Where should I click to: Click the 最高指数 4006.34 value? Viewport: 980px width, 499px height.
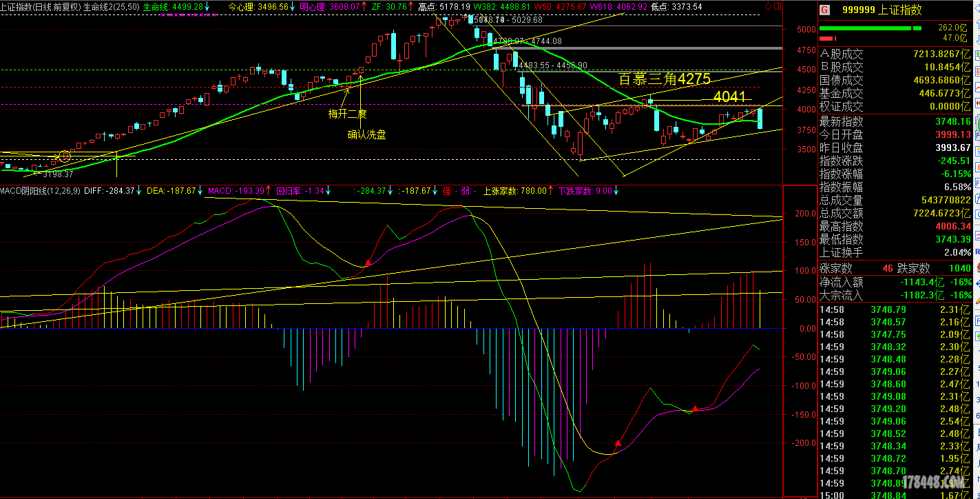click(x=953, y=226)
